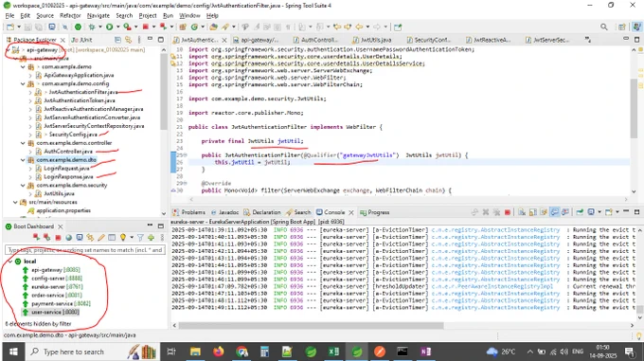
Task: Open Debug dropdown arrow next to bug icon
Action: (100, 27)
